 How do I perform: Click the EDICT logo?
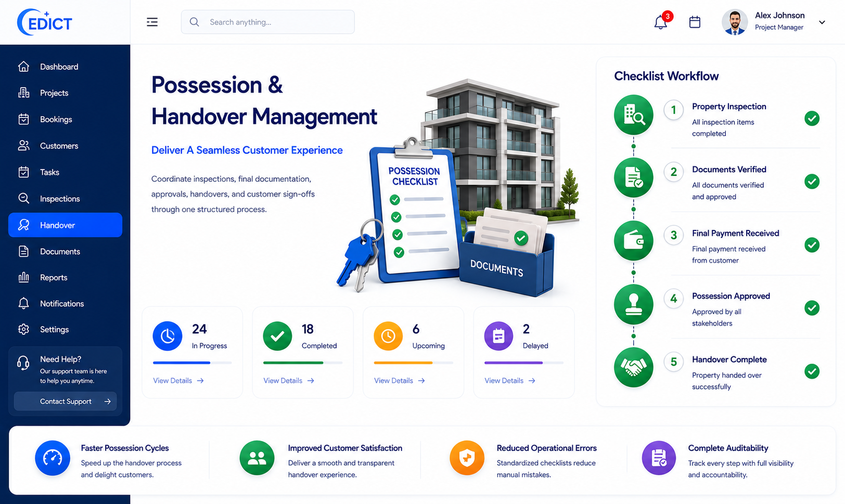coord(45,22)
